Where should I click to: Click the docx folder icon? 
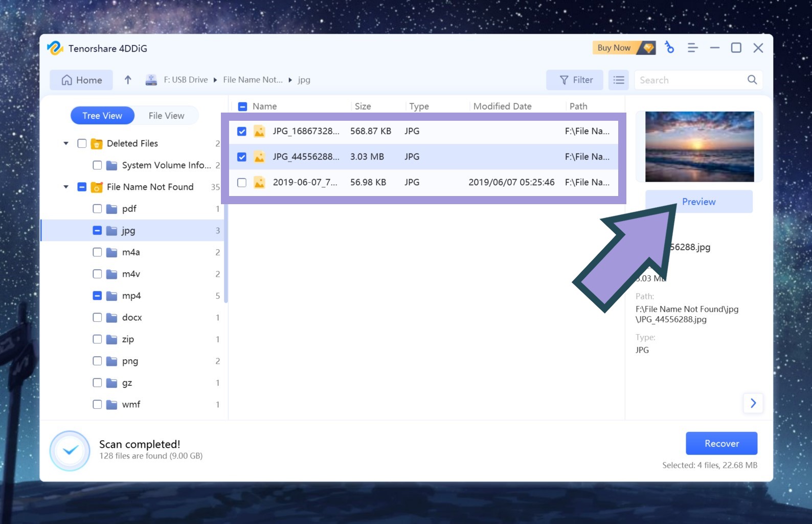(112, 317)
